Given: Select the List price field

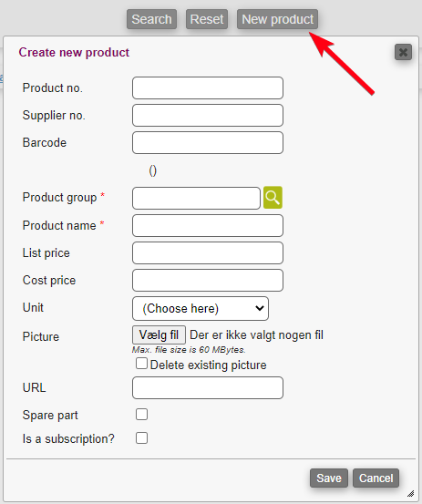Looking at the screenshot, I should tap(208, 253).
